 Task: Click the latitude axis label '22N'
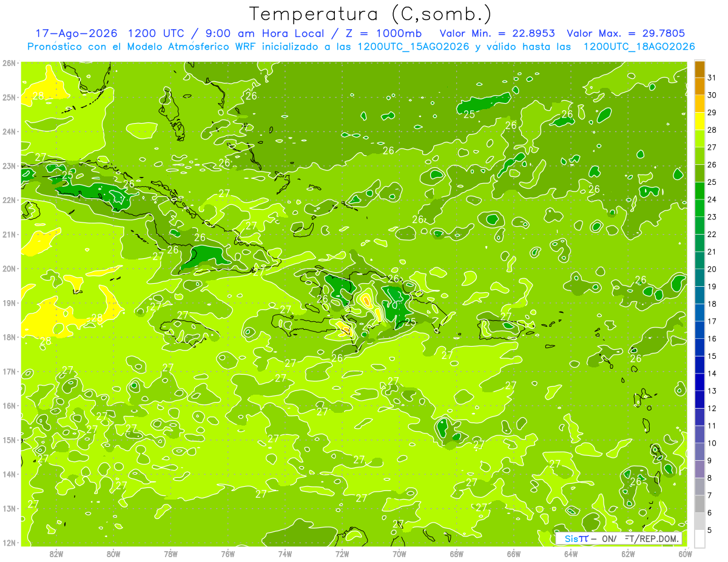coord(9,200)
